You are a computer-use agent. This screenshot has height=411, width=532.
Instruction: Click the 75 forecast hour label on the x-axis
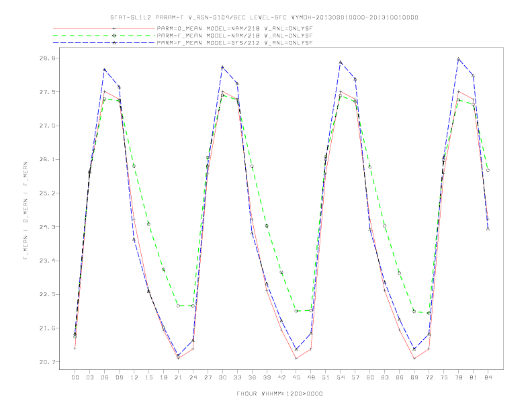444,377
